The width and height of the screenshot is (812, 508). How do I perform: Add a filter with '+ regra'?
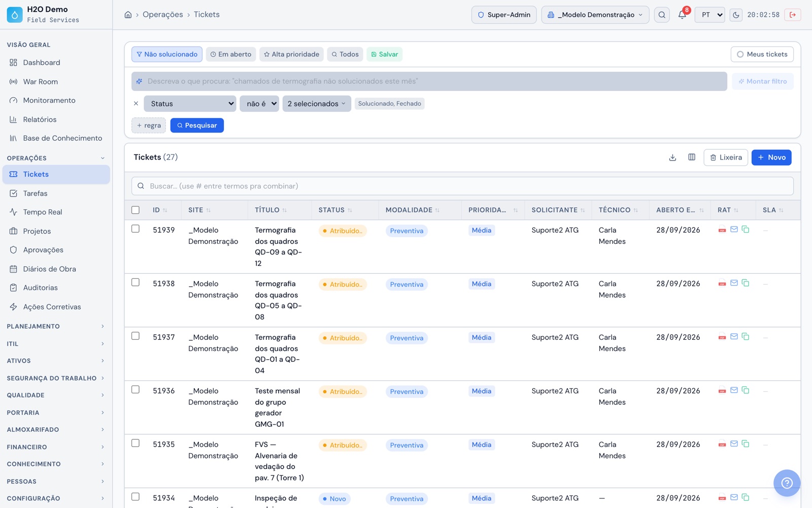149,125
